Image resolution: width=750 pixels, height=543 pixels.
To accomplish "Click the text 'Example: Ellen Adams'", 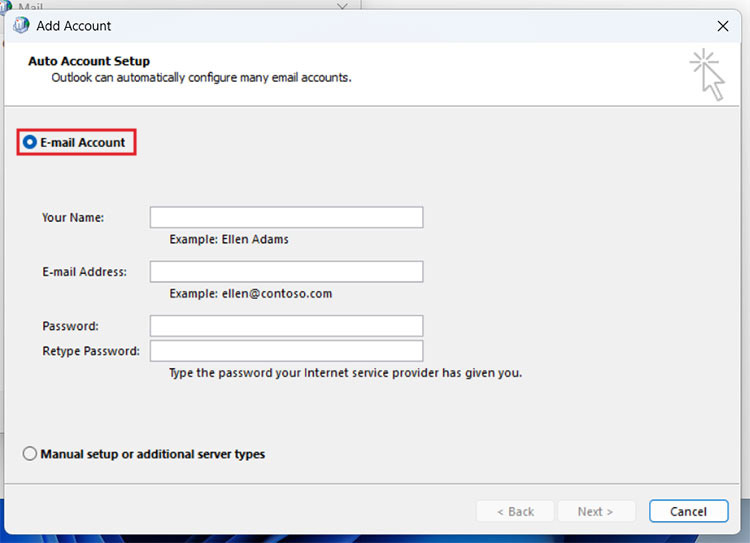I will click(x=229, y=239).
